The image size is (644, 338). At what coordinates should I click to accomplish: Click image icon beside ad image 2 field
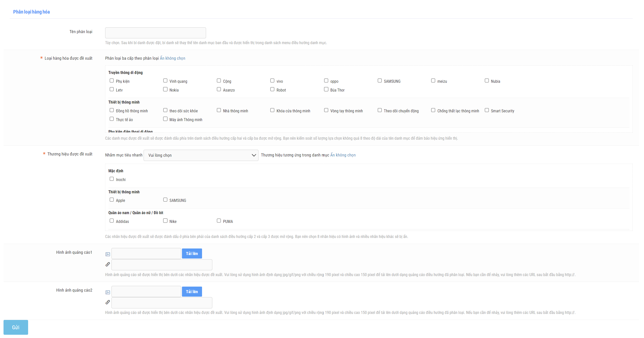[108, 292]
